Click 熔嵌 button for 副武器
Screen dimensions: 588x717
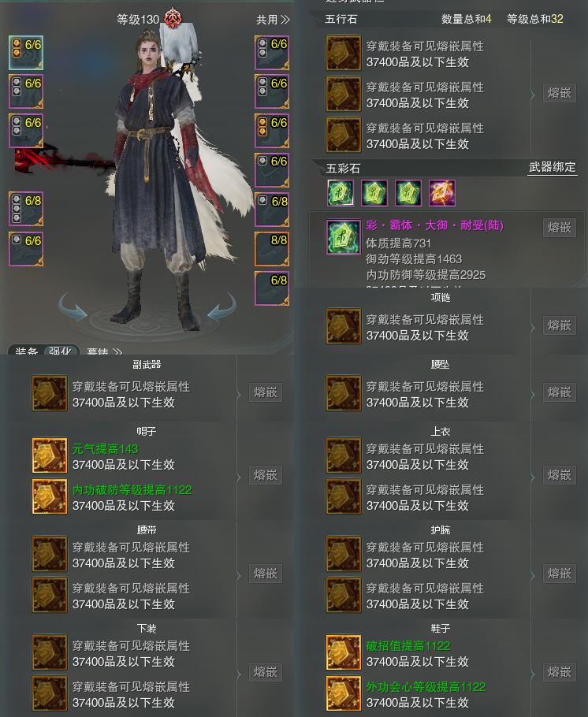pyautogui.click(x=266, y=392)
